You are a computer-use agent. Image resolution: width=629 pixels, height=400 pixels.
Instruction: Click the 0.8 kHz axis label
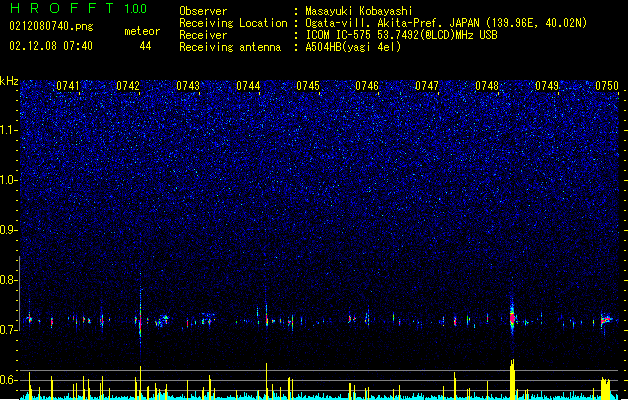click(9, 280)
